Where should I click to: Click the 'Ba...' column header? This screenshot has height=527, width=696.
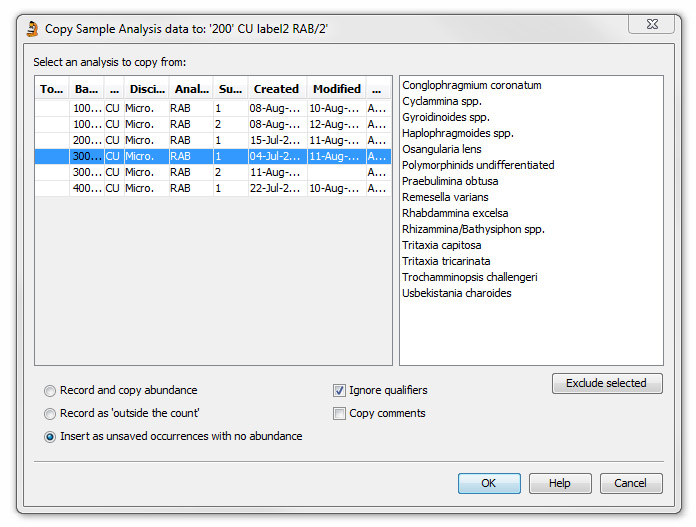click(87, 89)
